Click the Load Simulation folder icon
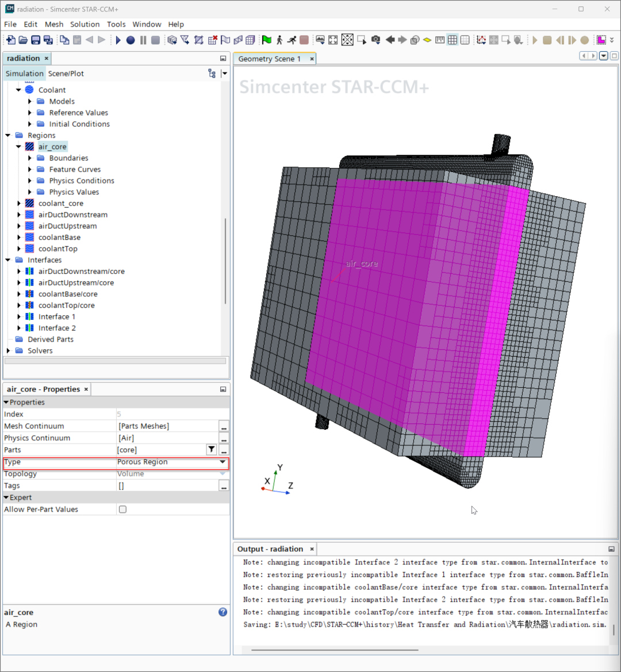The image size is (621, 672). pyautogui.click(x=23, y=40)
